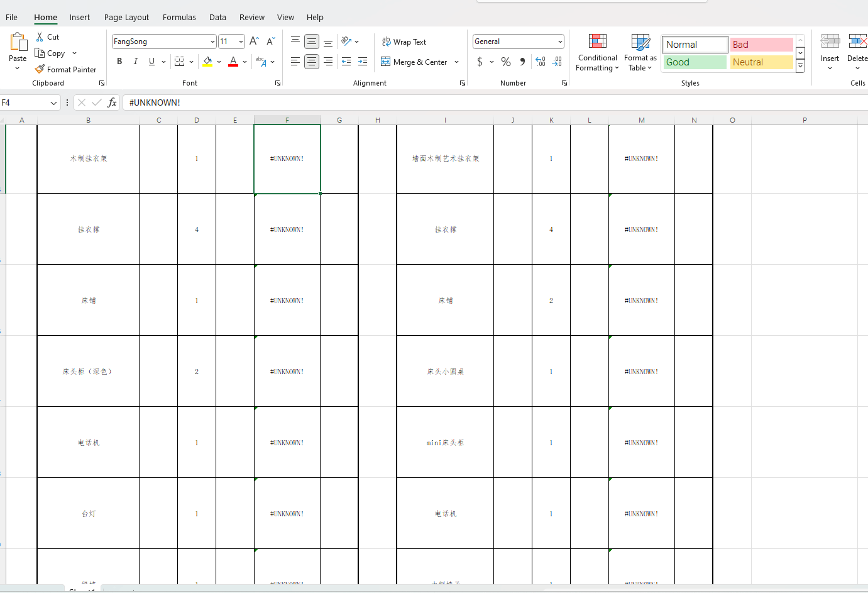Align text left
This screenshot has width=868, height=593.
click(295, 62)
